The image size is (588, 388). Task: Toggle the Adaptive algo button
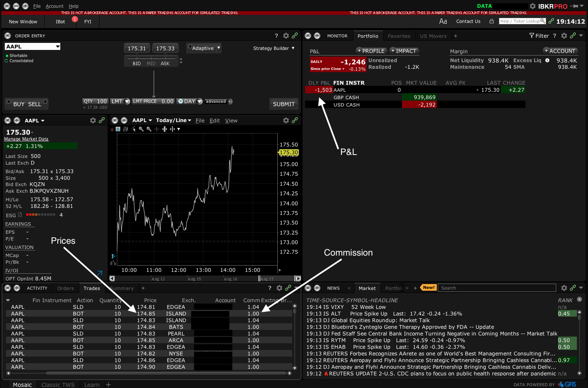(201, 48)
